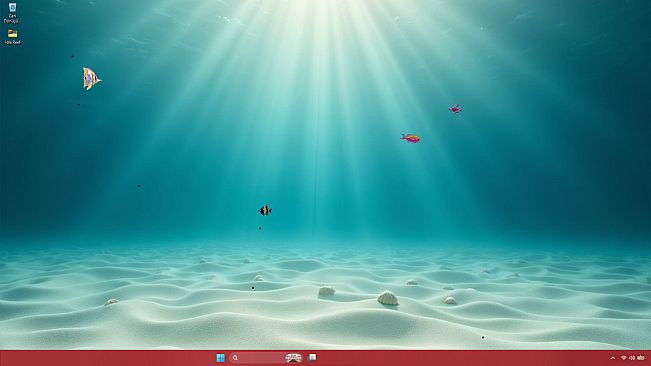Click the search highlight image in taskbar
Screen dimensions: 651x366
point(293,358)
